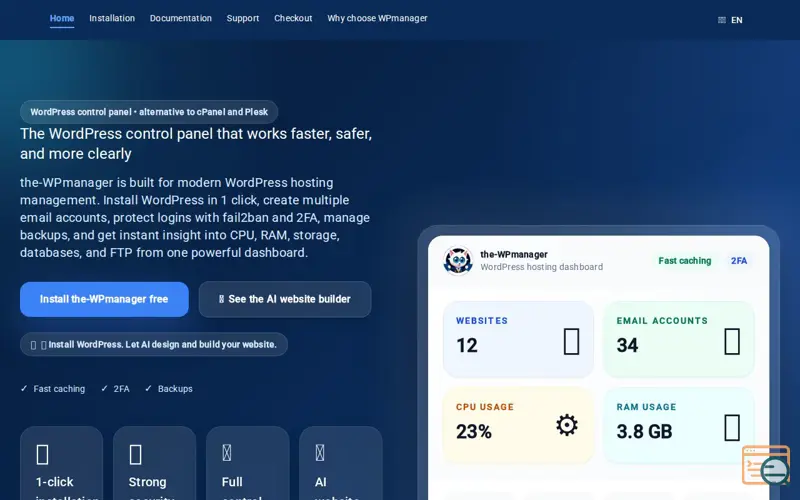Screen dimensions: 800x500
Task: Click the Backups checkmark item
Action: (x=168, y=389)
